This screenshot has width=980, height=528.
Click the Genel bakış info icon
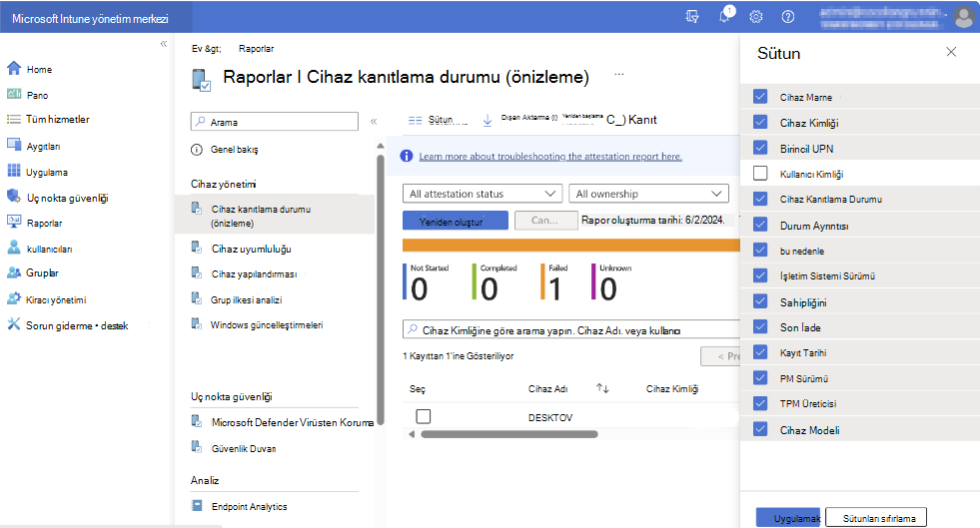[197, 150]
